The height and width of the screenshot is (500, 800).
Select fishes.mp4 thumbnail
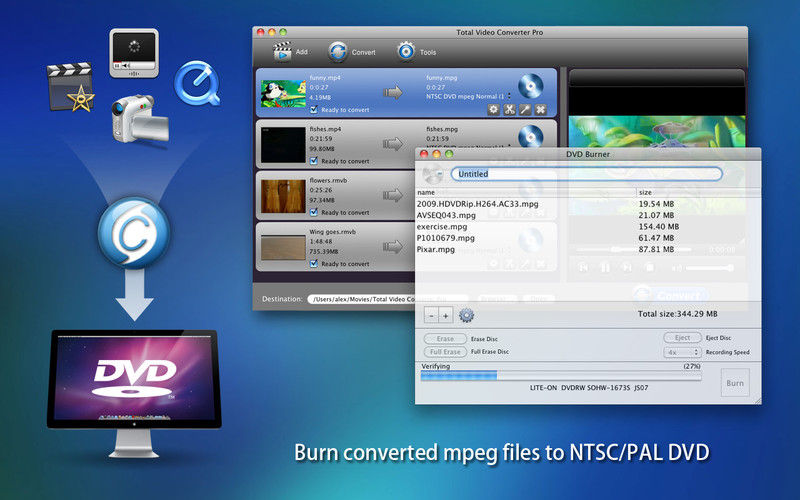click(283, 145)
